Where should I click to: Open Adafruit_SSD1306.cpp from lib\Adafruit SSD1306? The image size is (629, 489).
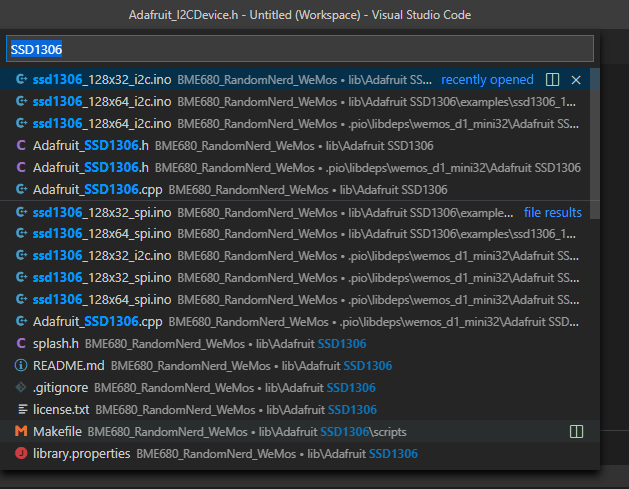click(295, 189)
